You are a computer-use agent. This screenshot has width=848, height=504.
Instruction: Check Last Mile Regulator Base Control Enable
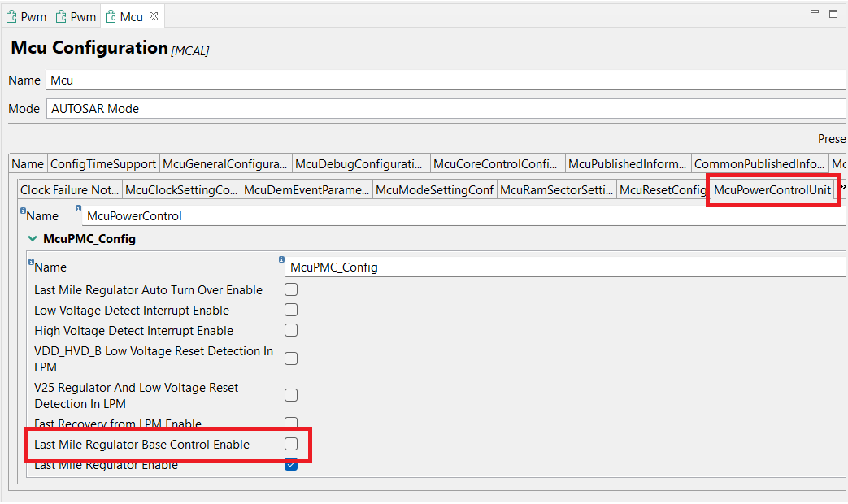290,445
